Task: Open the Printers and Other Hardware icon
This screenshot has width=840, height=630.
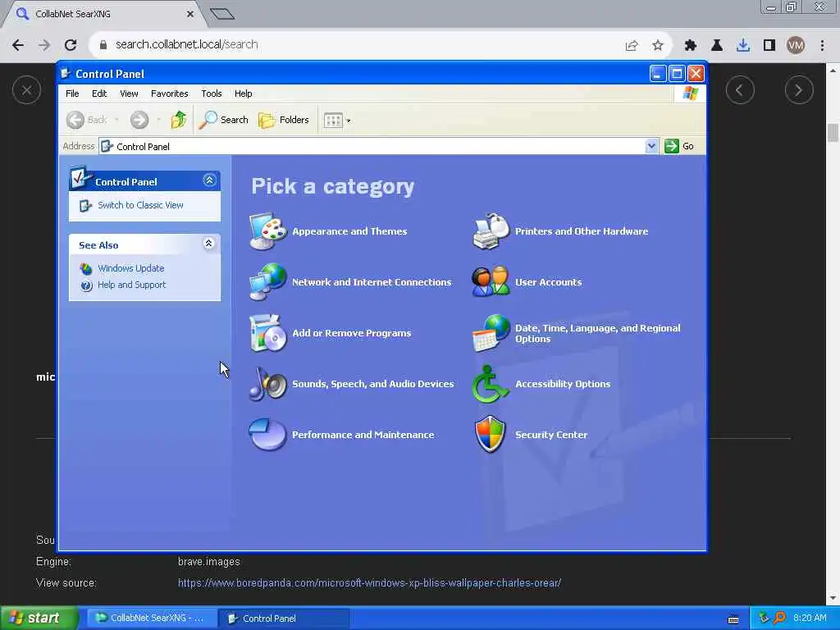Action: 491,231
